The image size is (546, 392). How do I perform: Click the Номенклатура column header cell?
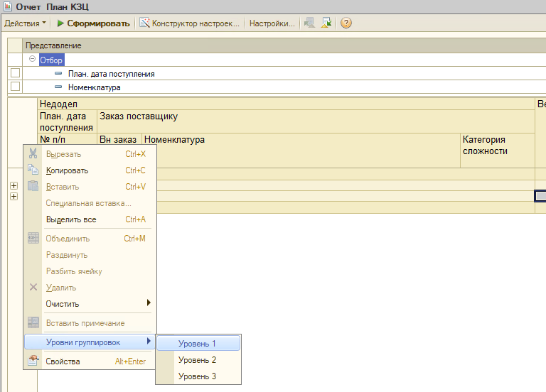click(x=301, y=151)
